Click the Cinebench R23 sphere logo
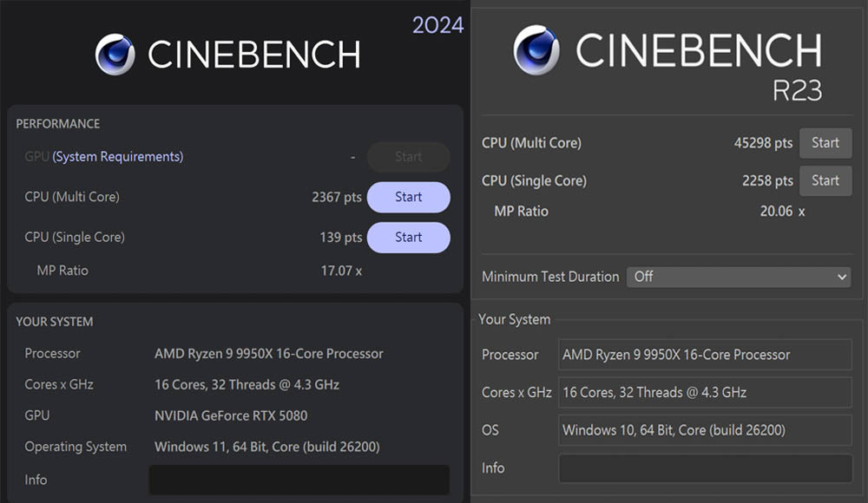 [x=536, y=50]
